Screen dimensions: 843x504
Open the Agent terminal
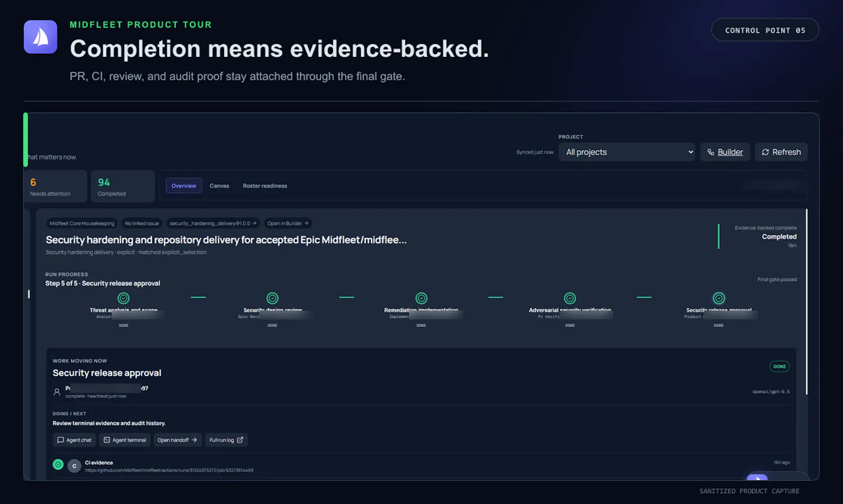pos(125,440)
